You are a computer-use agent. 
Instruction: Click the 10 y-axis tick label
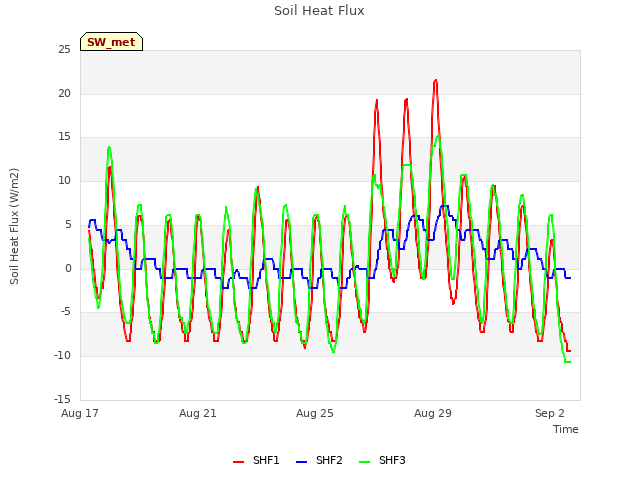click(64, 180)
